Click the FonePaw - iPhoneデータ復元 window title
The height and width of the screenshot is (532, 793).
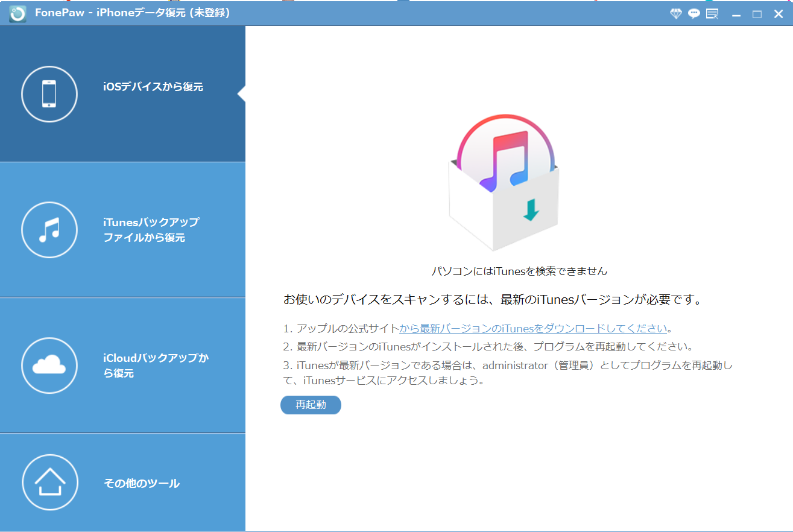[x=132, y=13]
